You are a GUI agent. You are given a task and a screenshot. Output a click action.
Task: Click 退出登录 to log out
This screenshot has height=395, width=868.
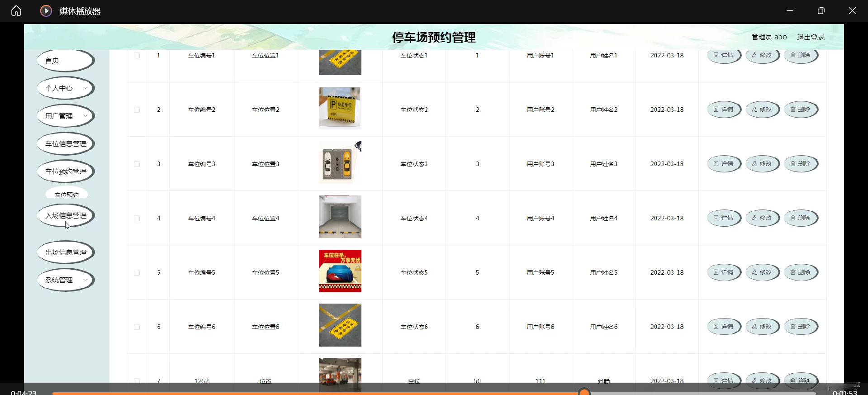point(811,37)
